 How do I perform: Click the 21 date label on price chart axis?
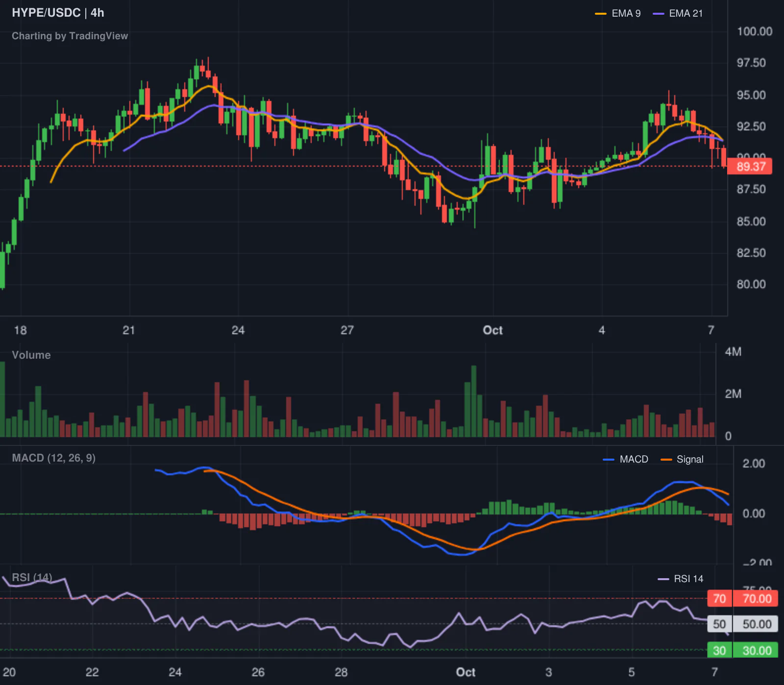(128, 330)
